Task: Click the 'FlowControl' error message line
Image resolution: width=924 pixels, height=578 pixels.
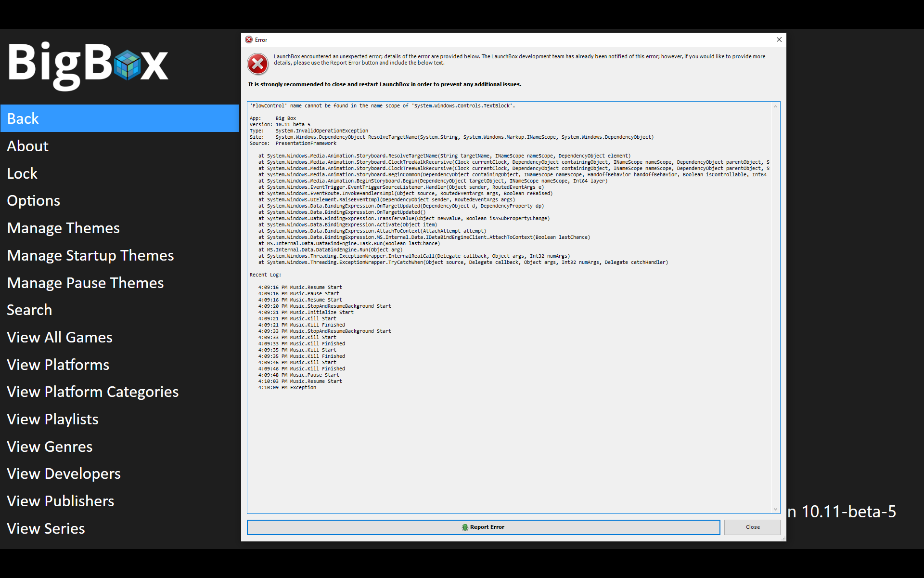Action: click(x=382, y=105)
